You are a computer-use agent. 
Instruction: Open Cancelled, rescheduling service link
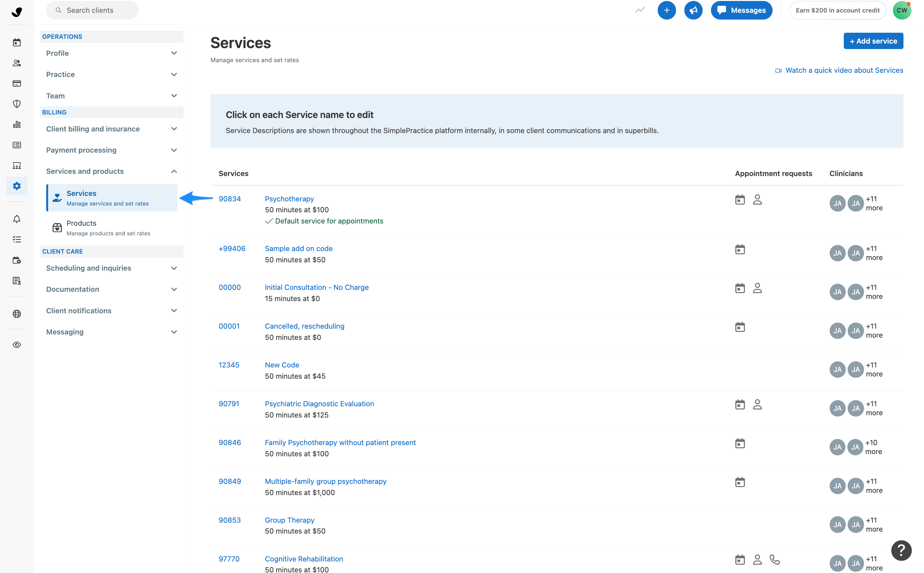(304, 326)
